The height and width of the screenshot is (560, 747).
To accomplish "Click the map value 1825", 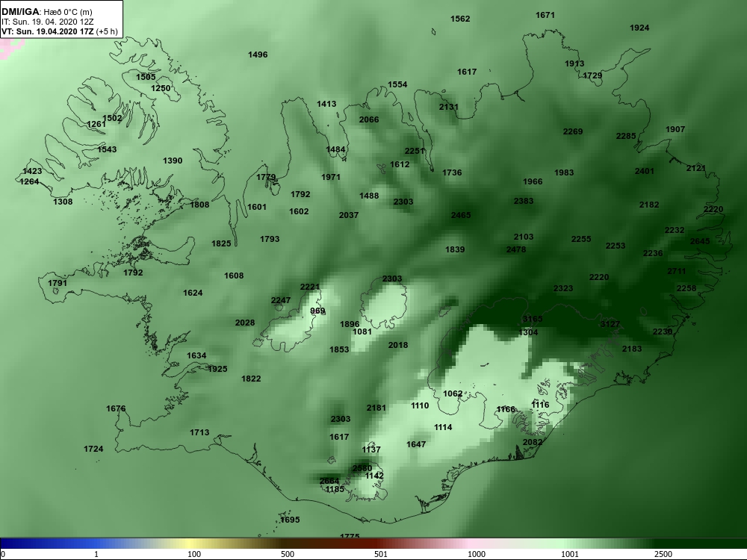I will pyautogui.click(x=221, y=243).
